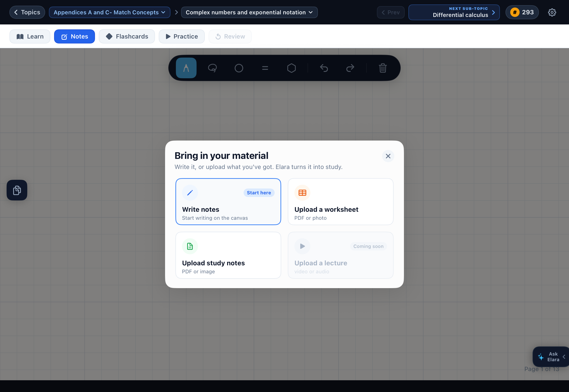Open the Review tab
The height and width of the screenshot is (392, 569).
(230, 36)
